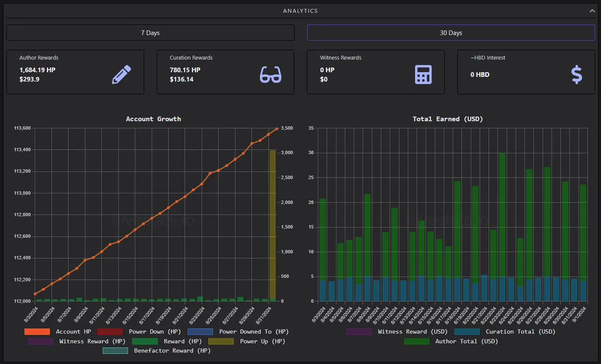Toggle Benefactor Reward (HP) legend entry

tap(157, 351)
